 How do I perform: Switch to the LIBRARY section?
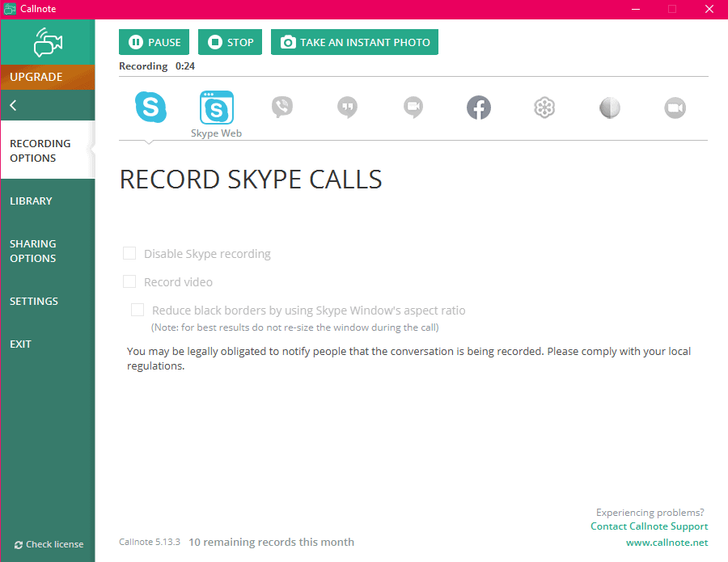31,201
